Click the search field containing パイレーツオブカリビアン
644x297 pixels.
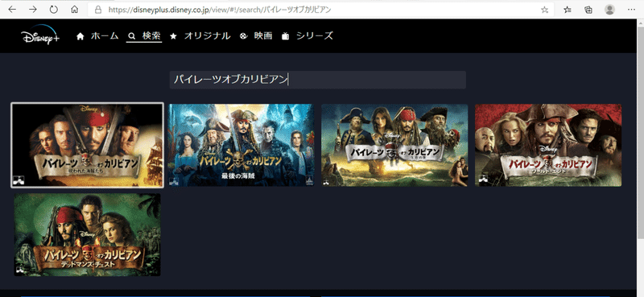(317, 80)
